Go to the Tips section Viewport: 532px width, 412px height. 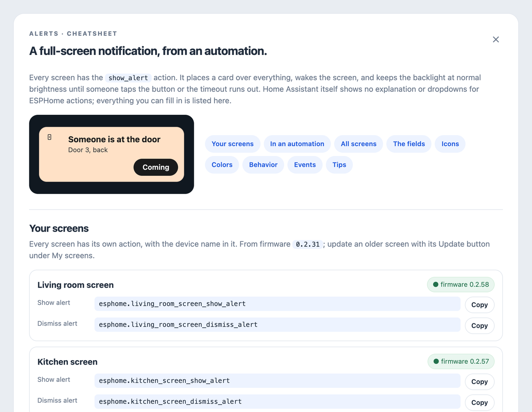point(339,165)
